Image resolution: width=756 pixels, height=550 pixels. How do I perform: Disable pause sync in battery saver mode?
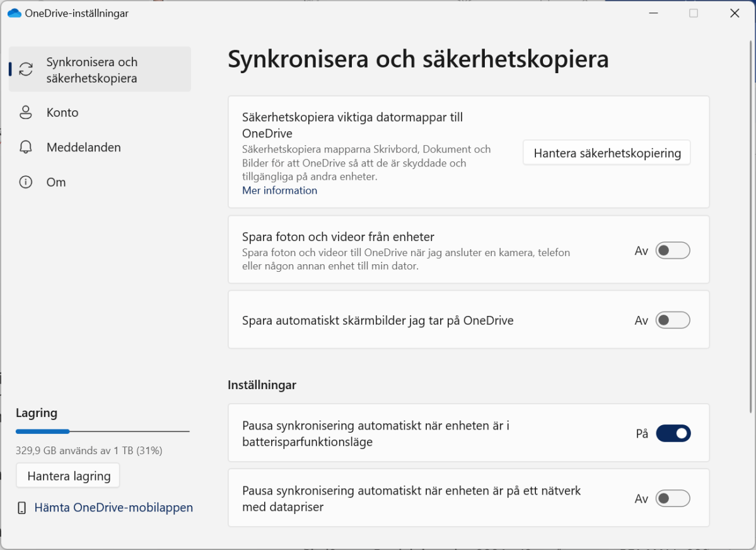coord(673,433)
